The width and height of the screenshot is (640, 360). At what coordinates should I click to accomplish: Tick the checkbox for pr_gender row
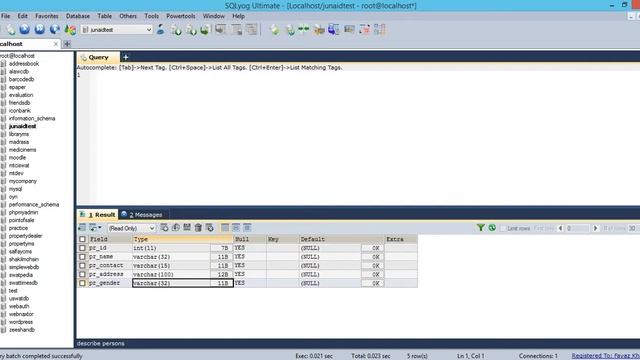pyautogui.click(x=82, y=283)
